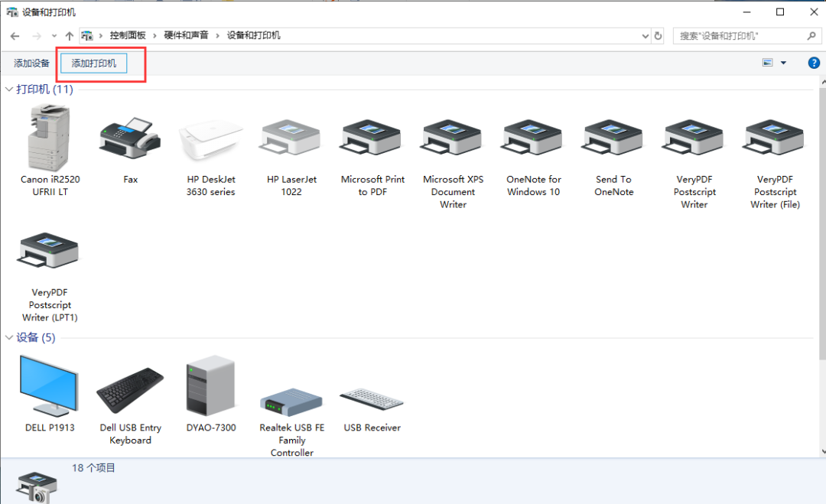Open the recent locations dropdown arrow

pyautogui.click(x=54, y=36)
